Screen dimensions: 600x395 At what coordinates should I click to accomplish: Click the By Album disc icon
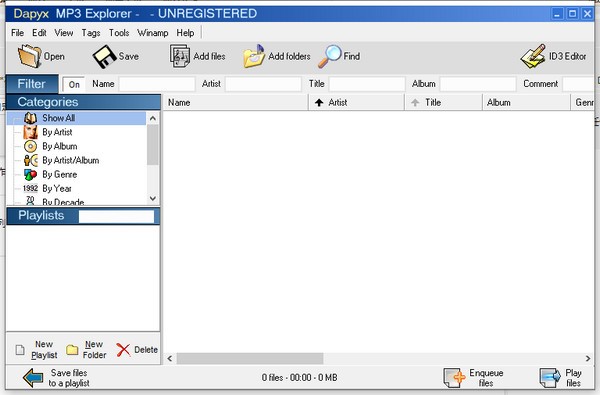tap(30, 146)
